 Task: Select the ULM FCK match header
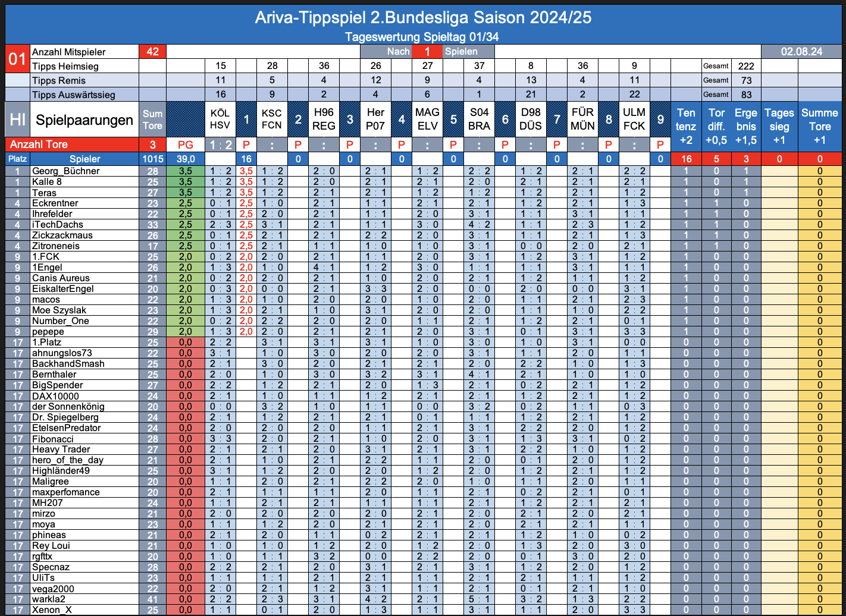(634, 120)
